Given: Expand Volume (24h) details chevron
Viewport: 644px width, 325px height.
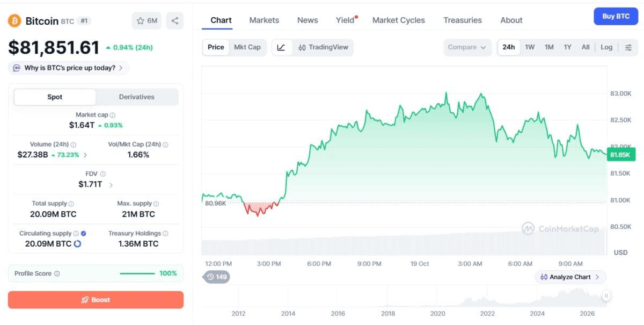Looking at the screenshot, I should click(85, 155).
